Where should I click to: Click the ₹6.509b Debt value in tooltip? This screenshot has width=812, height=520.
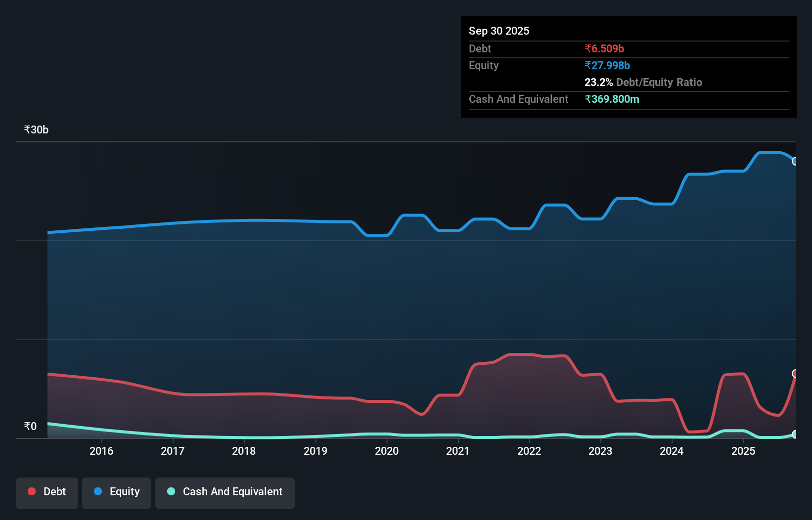coord(604,48)
